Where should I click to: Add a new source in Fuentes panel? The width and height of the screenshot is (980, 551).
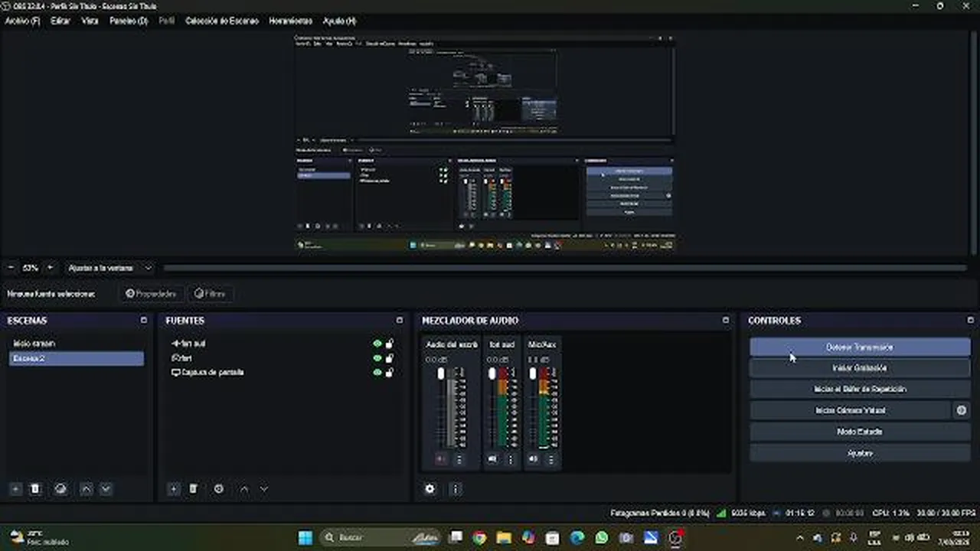174,488
